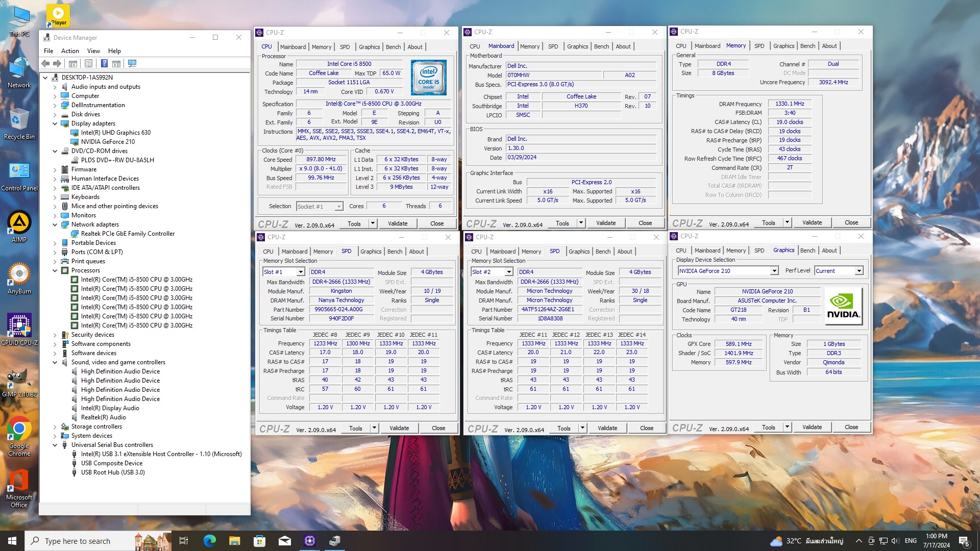Screen dimensions: 980x551
Task: Open the Recycle Bin desktop icon
Action: click(19, 124)
